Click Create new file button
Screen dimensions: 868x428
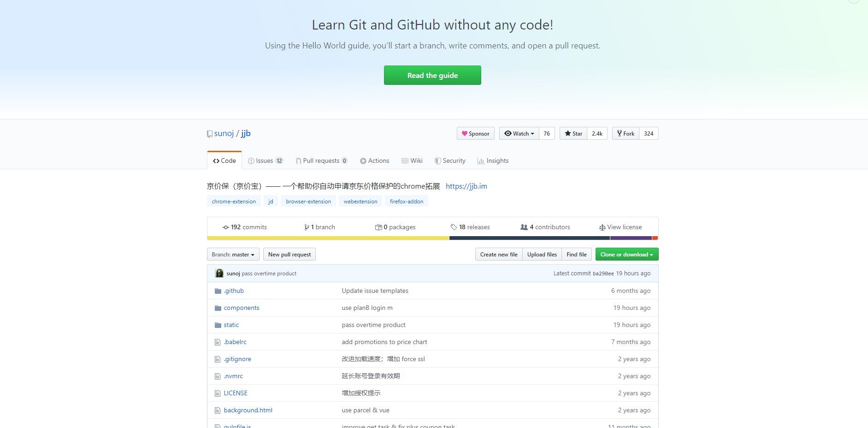point(499,254)
